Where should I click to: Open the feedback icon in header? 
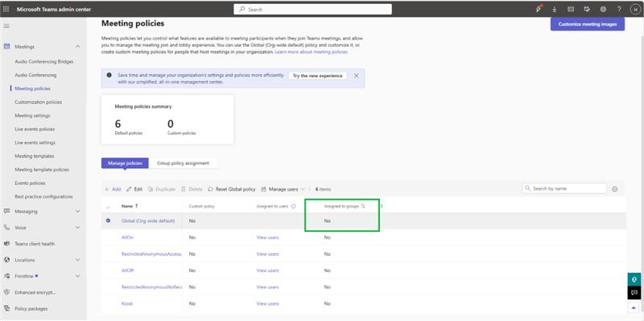[587, 10]
